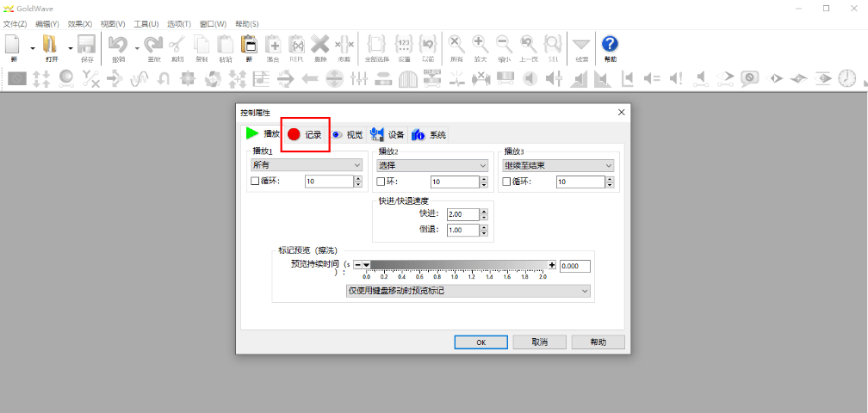868x413 pixels.
Task: Open dropdown arrow next to Open icon
Action: coord(71,47)
